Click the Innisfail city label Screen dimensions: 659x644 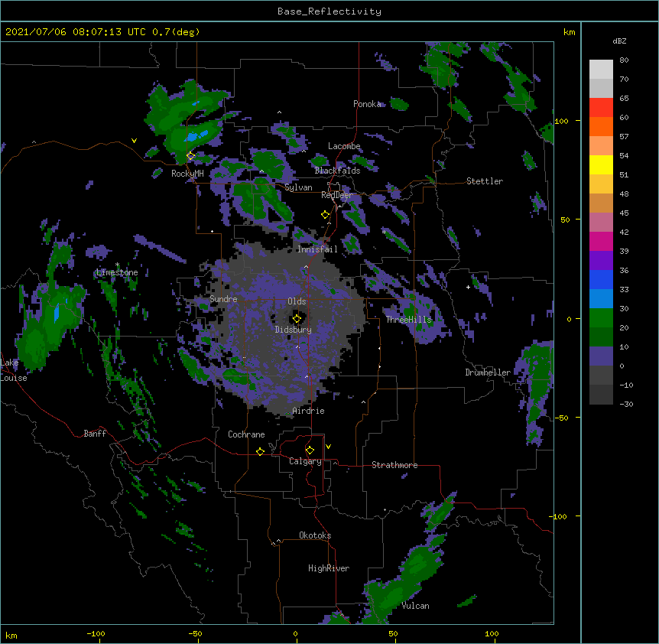[317, 249]
